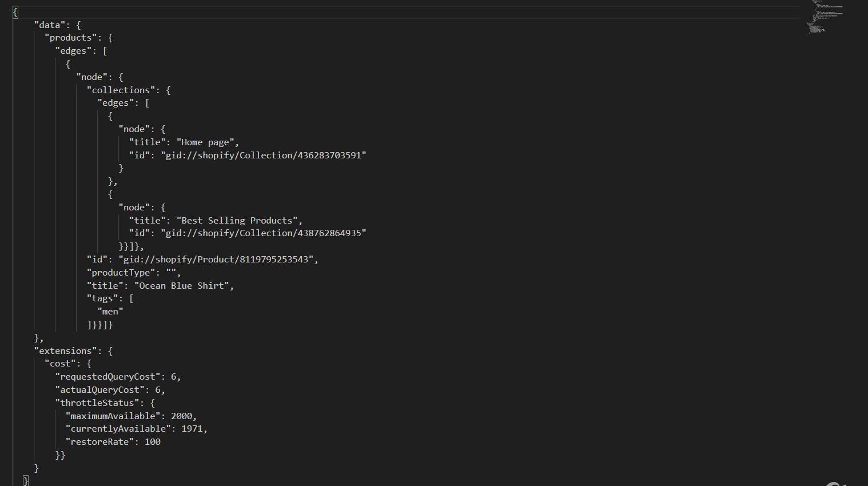Click the "restoreRate" key
Screen dimensions: 868x486
tap(99, 442)
